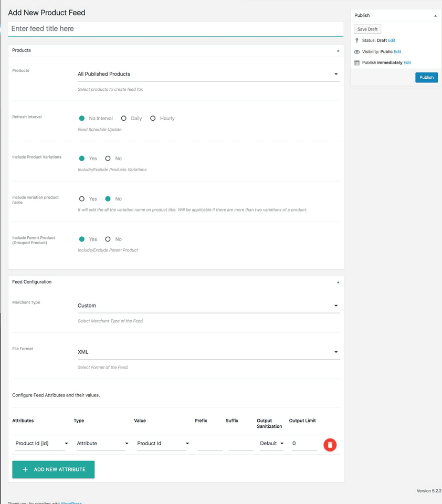Select Daily refresh interval
Viewport: 442px width, 504px height.
pos(123,118)
